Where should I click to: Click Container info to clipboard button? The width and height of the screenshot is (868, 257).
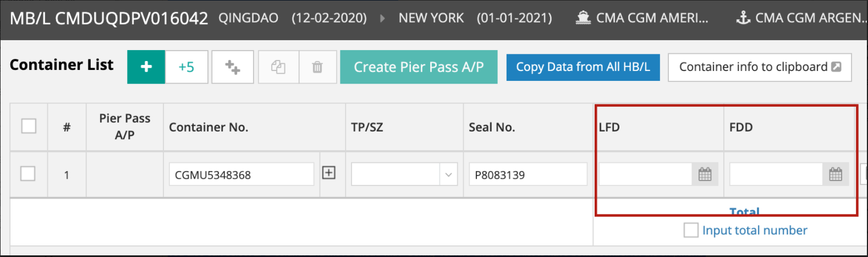(x=759, y=67)
